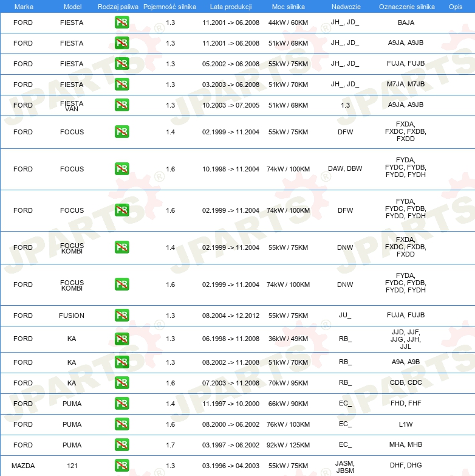Viewport: 475px width, 476px height.
Task: Click the fuel icon in the Fiesta FUJA, FUJB row
Action: coord(122,64)
